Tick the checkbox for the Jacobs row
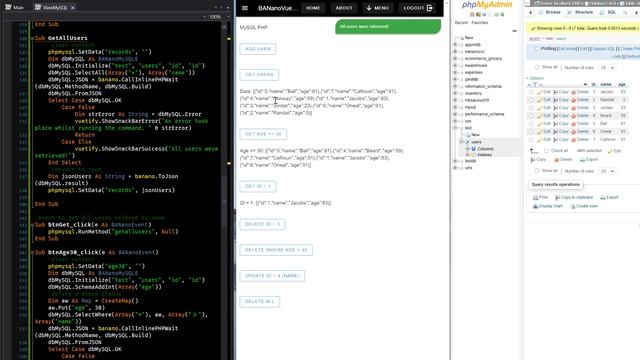Image resolution: width=640 pixels, height=360 pixels. point(531,92)
